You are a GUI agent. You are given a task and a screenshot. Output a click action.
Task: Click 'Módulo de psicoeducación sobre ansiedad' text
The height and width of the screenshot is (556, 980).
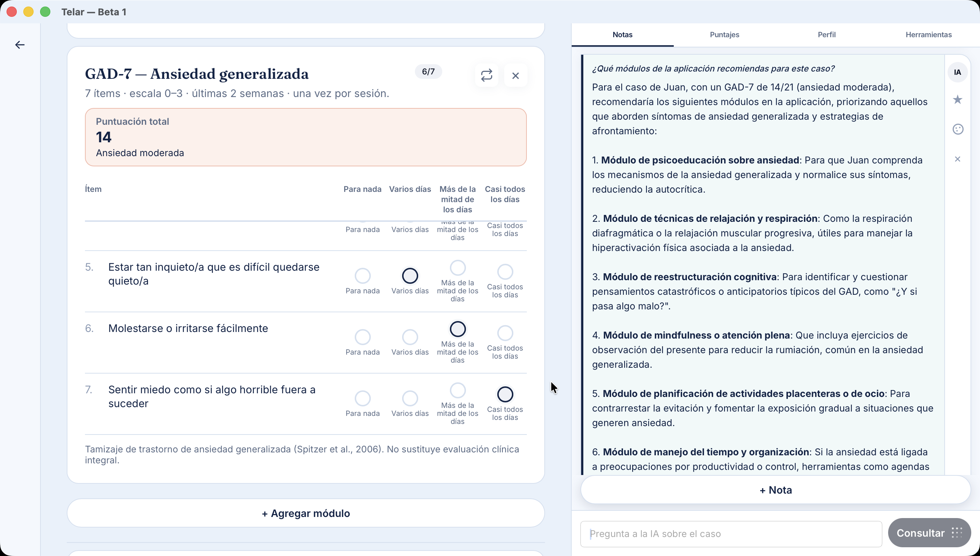point(700,161)
